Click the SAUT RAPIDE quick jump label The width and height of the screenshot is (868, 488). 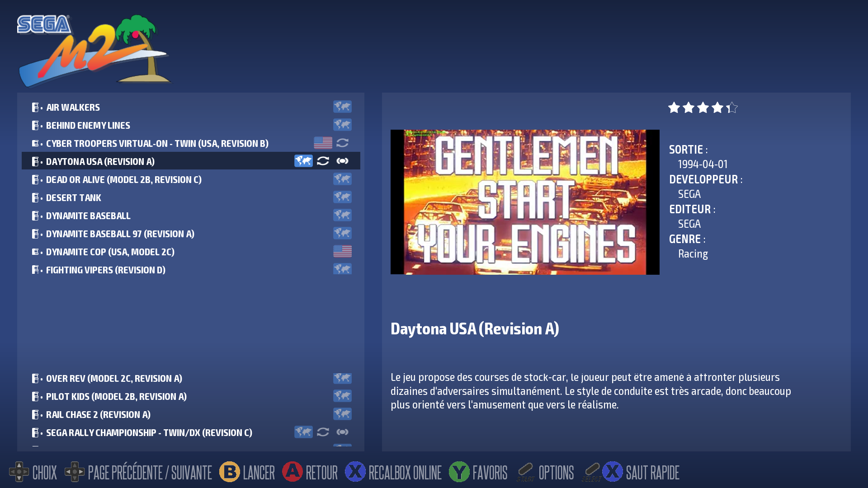click(x=652, y=473)
